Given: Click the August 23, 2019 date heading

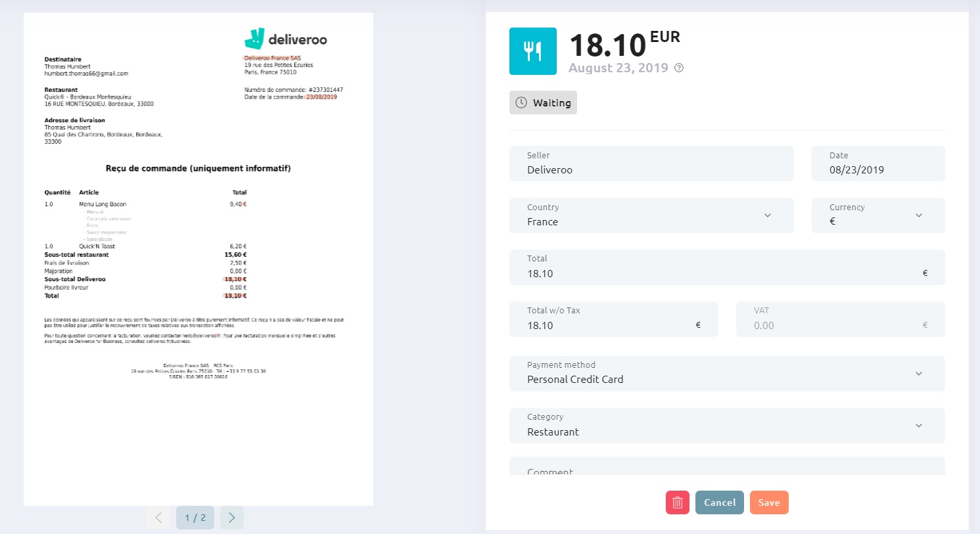Looking at the screenshot, I should 618,68.
